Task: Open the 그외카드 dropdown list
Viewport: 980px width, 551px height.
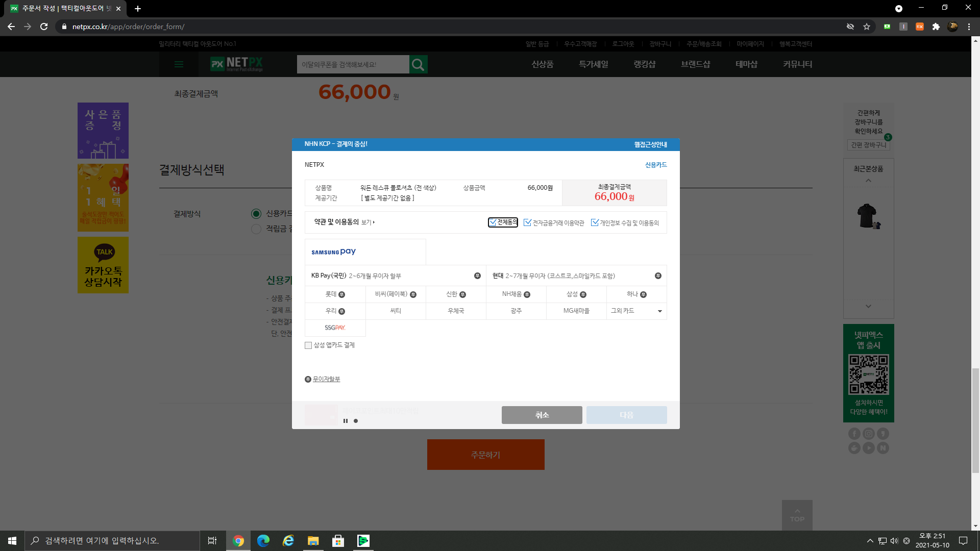Action: (636, 311)
